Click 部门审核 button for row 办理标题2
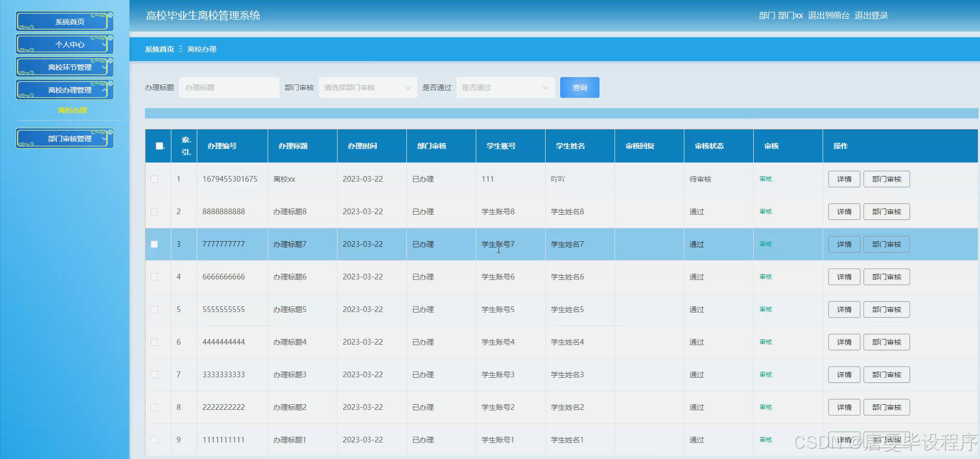The height and width of the screenshot is (459, 980). click(x=887, y=407)
